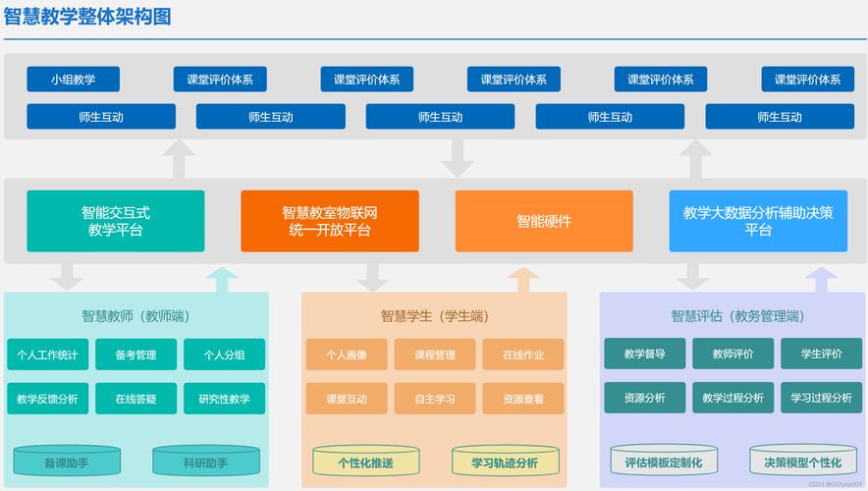Select the orange 智慧教室物联网统一开放平台 block
This screenshot has height=491, width=868.
point(329,221)
